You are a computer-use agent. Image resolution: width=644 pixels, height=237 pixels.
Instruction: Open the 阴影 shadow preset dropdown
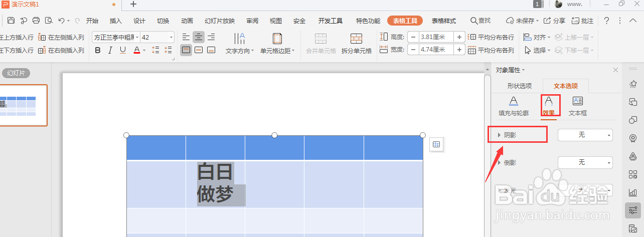point(585,135)
